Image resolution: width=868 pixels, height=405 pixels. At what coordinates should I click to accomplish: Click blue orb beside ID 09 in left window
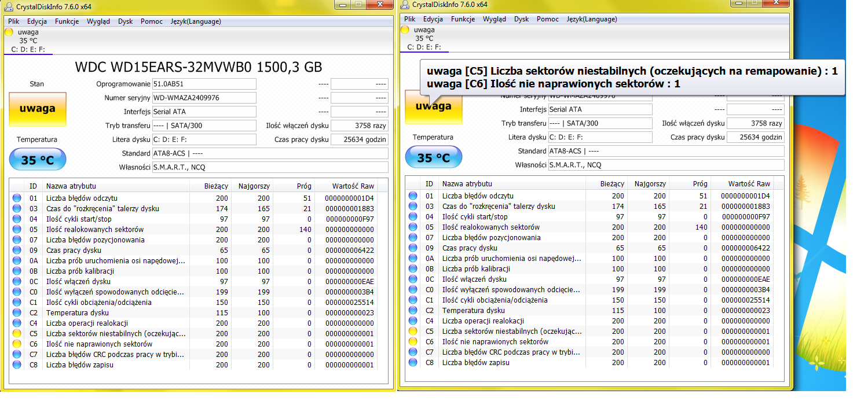pos(17,250)
